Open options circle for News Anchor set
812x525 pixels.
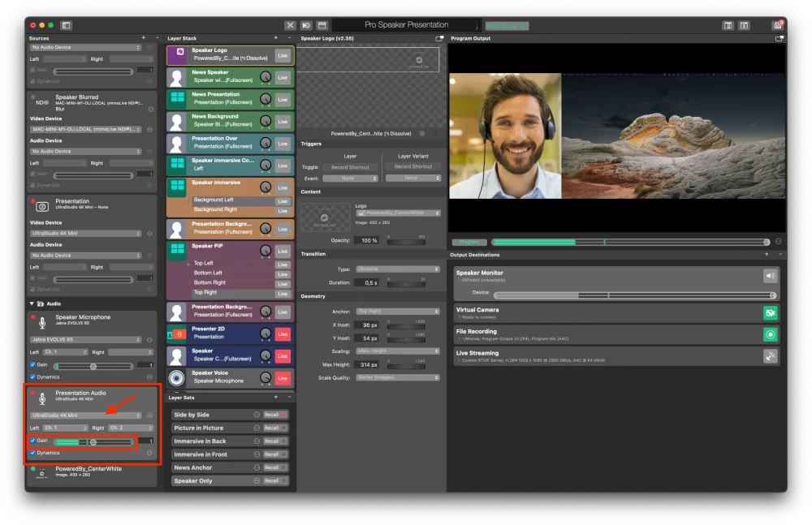click(x=257, y=467)
